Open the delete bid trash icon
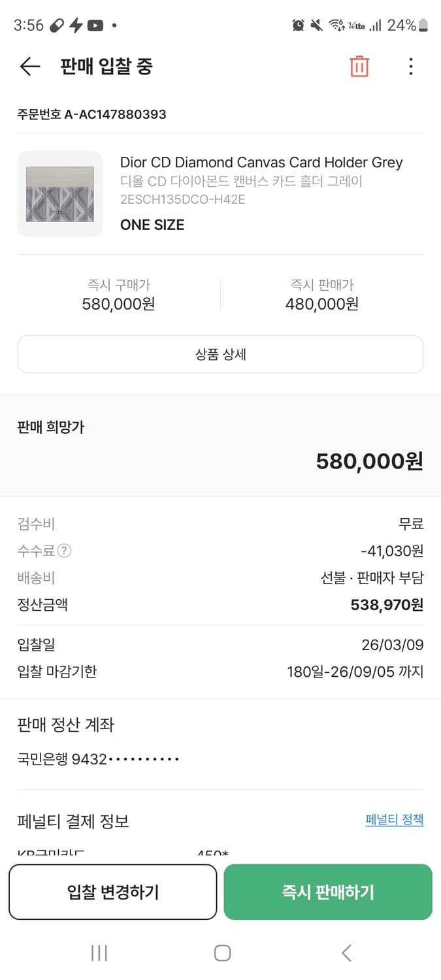This screenshot has width=441, height=980. tap(359, 66)
